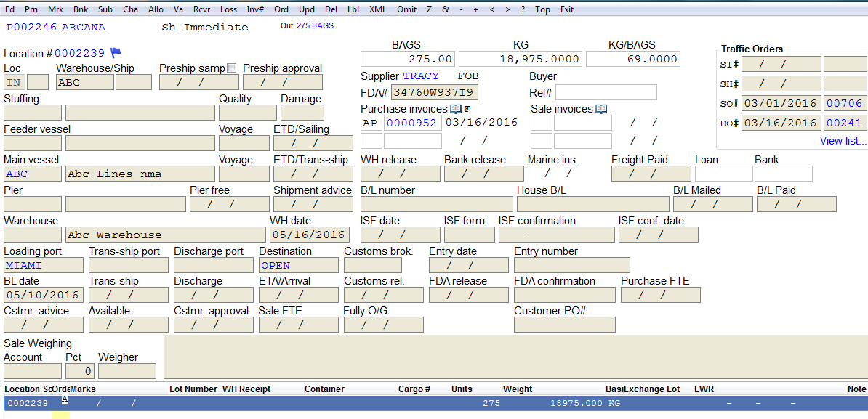Open the Lbl menu item
The width and height of the screenshot is (868, 419).
(x=353, y=9)
